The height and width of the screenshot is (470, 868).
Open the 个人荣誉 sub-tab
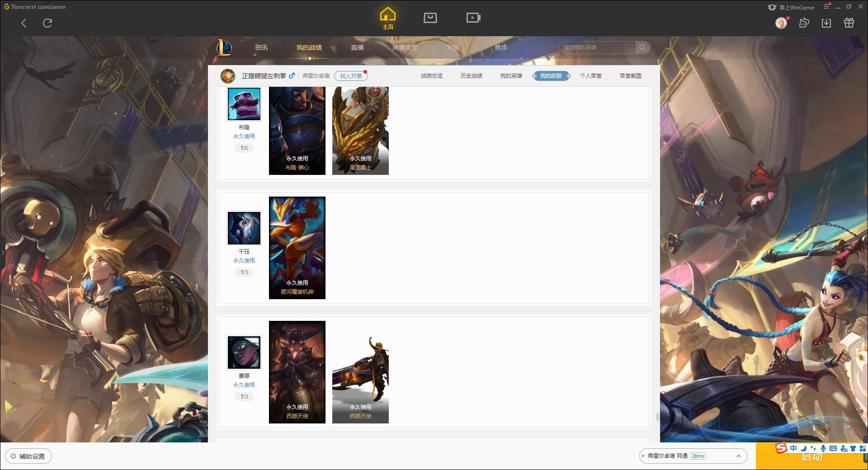(x=591, y=76)
